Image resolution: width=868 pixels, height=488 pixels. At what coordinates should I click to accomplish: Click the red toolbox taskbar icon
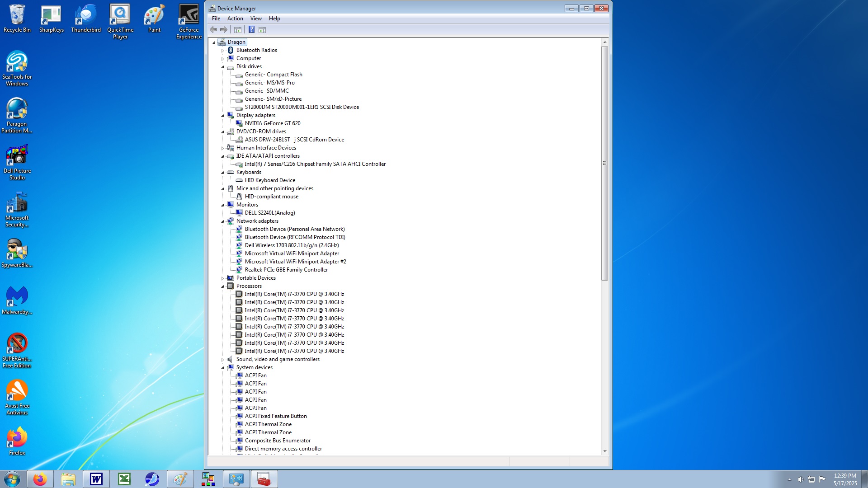[x=264, y=479]
